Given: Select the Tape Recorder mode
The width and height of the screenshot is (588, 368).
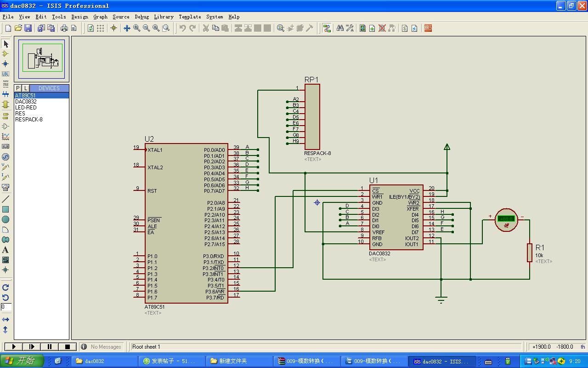Looking at the screenshot, I should [6, 146].
